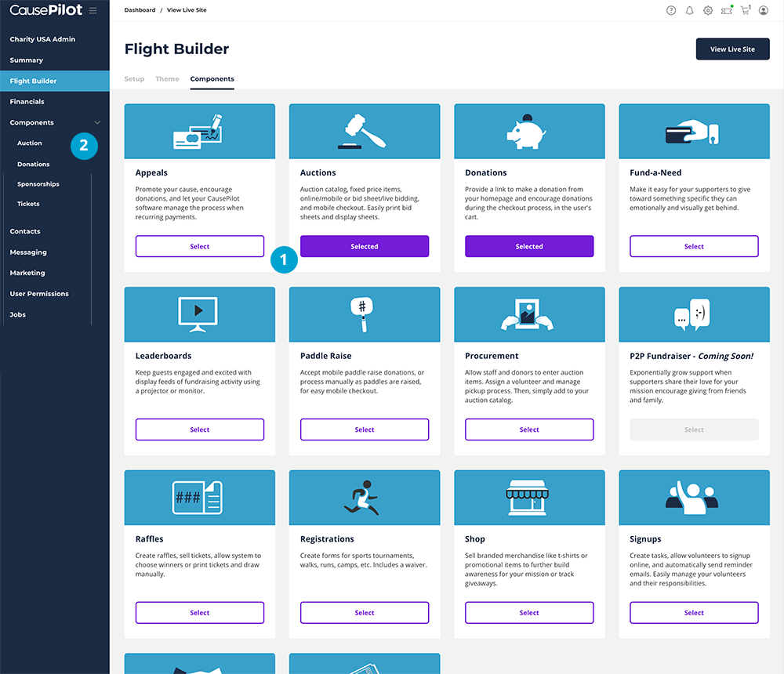The width and height of the screenshot is (784, 674).
Task: Click the Raffles ticket icon
Action: pos(198,498)
